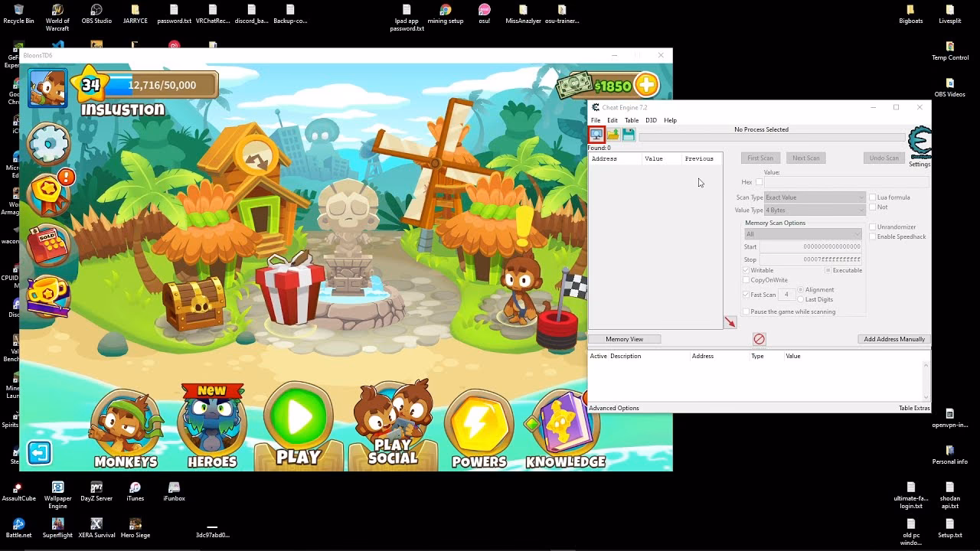Select the Battle.net desktop shortcut
Image resolution: width=980 pixels, height=551 pixels.
(x=18, y=528)
